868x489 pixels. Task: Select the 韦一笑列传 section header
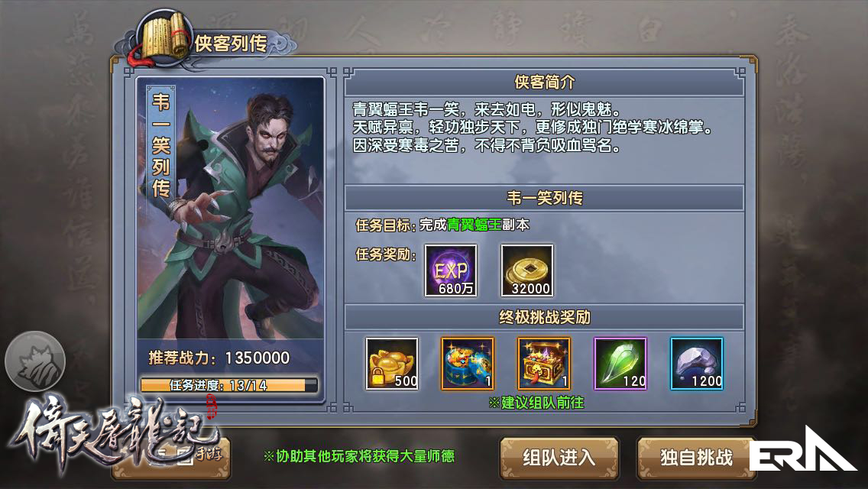click(x=544, y=198)
